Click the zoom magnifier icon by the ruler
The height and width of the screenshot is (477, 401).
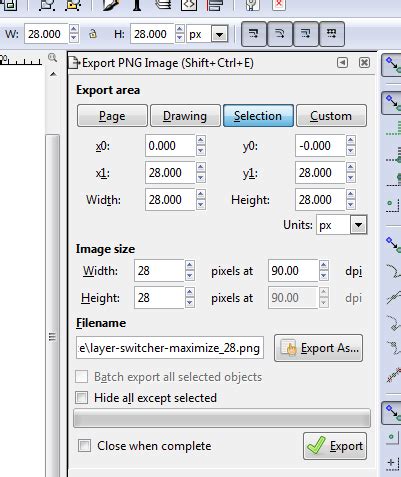point(52,57)
